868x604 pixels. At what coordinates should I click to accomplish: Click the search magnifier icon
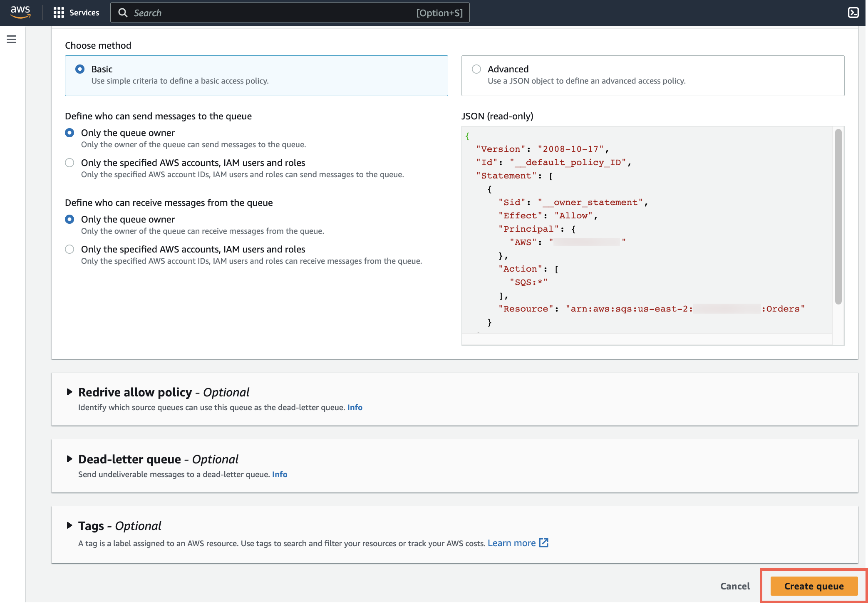[x=123, y=13]
